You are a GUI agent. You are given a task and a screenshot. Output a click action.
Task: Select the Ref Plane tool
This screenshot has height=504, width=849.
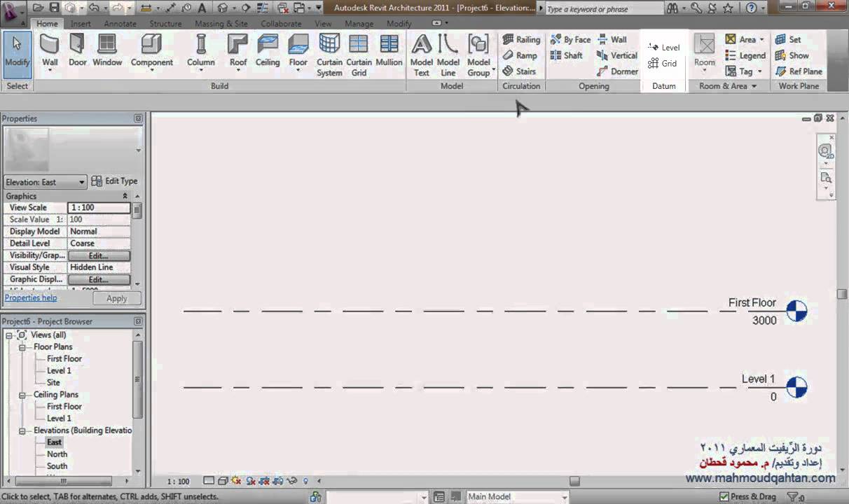point(799,71)
